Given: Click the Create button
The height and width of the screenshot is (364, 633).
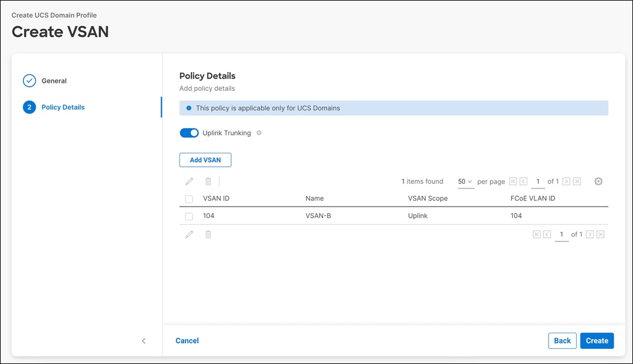Looking at the screenshot, I should 597,340.
